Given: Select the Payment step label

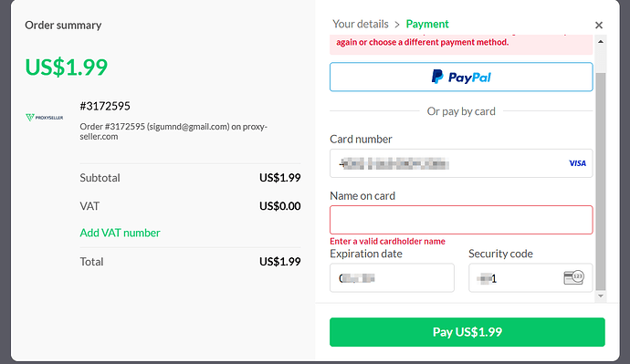Looking at the screenshot, I should tap(427, 24).
